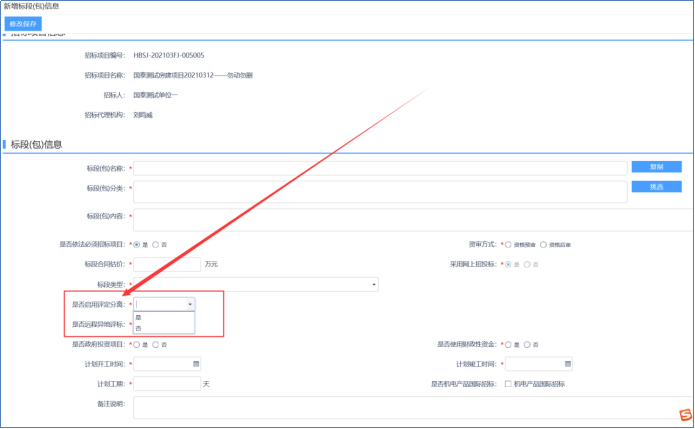Click into the 备注说明 text area
The image size is (695, 429).
coord(400,407)
